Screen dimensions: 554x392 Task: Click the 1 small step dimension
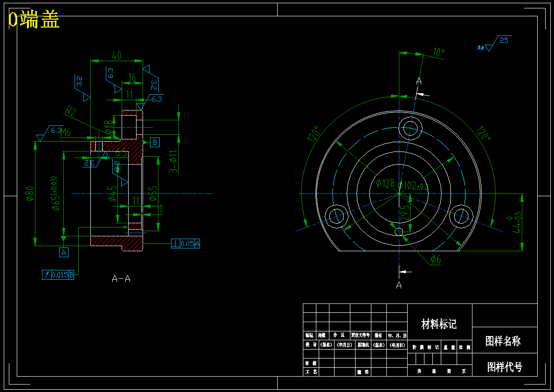(160, 209)
